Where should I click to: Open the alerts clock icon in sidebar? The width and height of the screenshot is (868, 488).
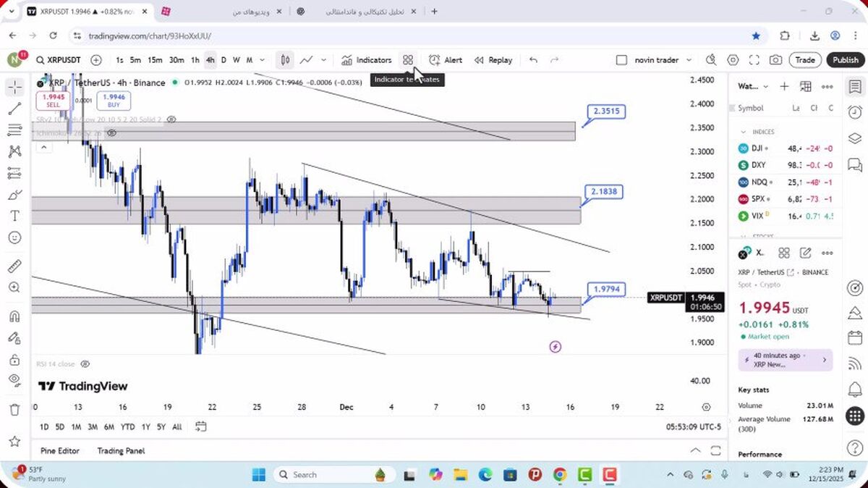pyautogui.click(x=855, y=112)
